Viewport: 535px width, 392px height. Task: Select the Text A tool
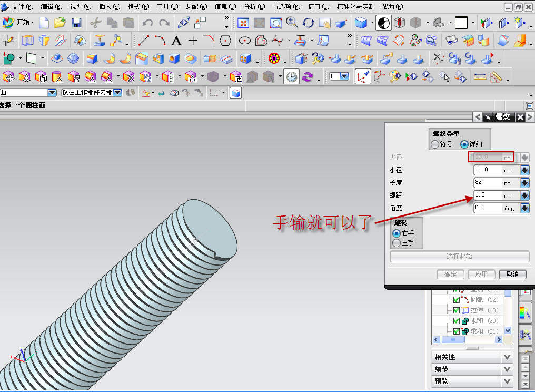[176, 41]
